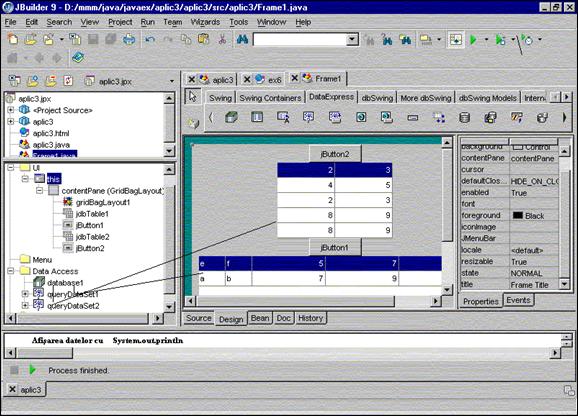Image resolution: width=578 pixels, height=416 pixels.
Task: Click the title property value Frame Title
Action: [x=529, y=284]
